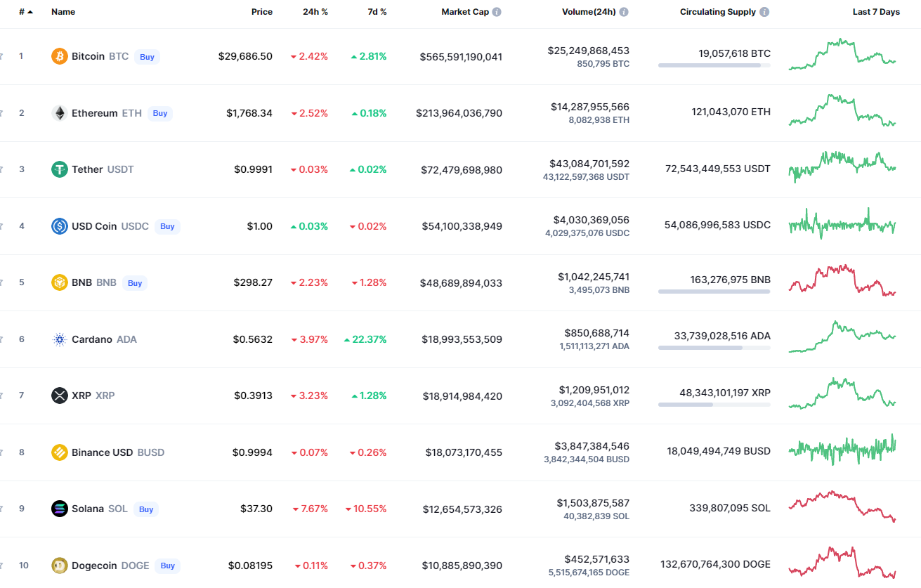Click the BNB logo icon
921x588 pixels.
pos(60,282)
